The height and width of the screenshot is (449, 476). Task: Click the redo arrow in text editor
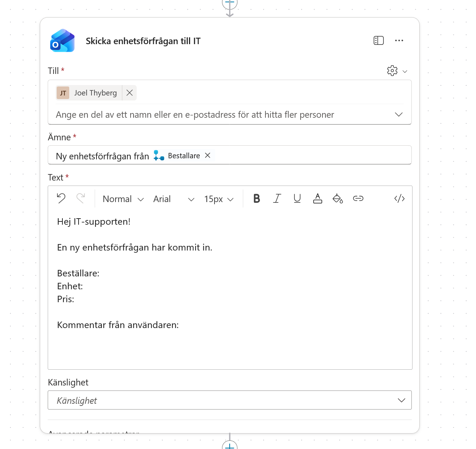(81, 198)
